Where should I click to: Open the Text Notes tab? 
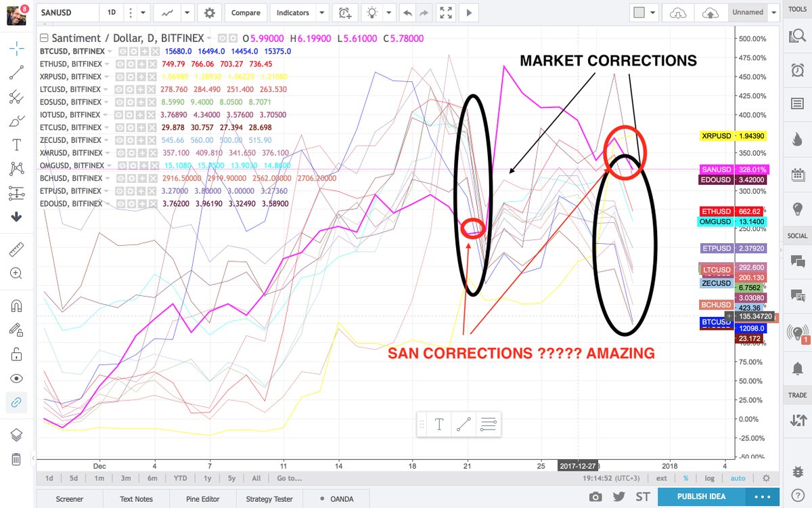point(135,499)
